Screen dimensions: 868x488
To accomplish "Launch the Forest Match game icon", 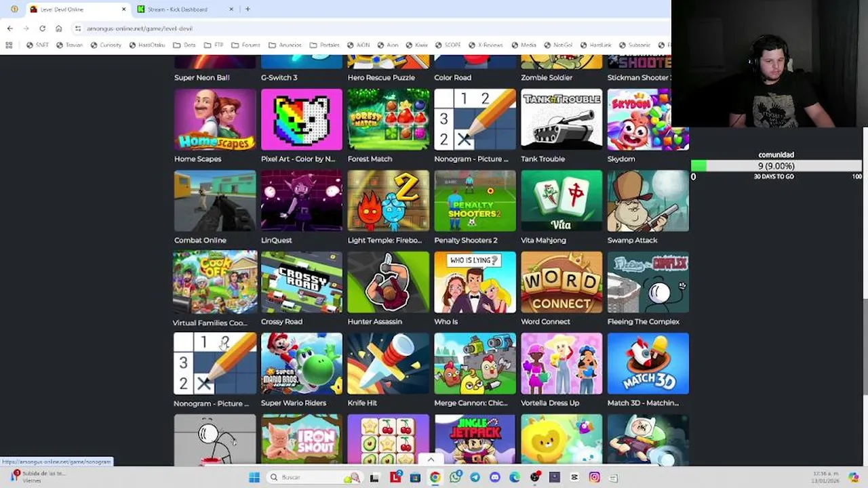I will [x=389, y=119].
